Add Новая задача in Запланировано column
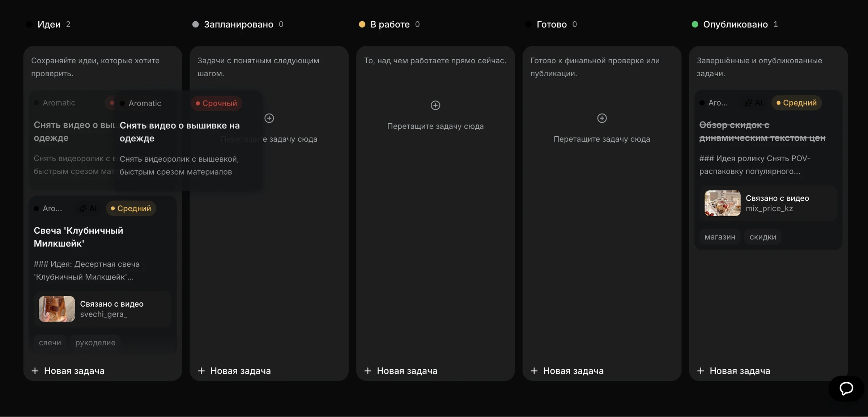The width and height of the screenshot is (868, 417). point(234,371)
